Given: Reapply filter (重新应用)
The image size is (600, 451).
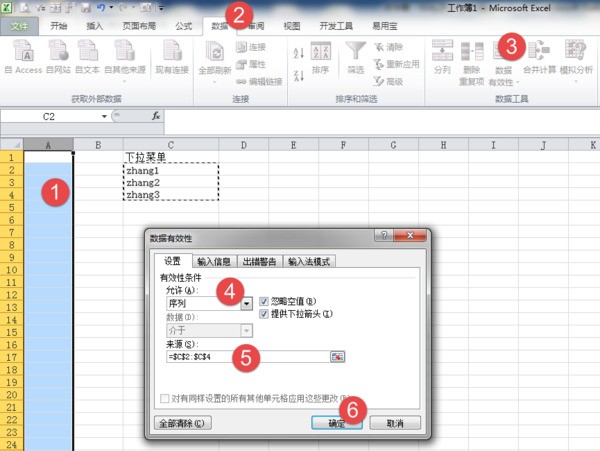Looking at the screenshot, I should 396,64.
